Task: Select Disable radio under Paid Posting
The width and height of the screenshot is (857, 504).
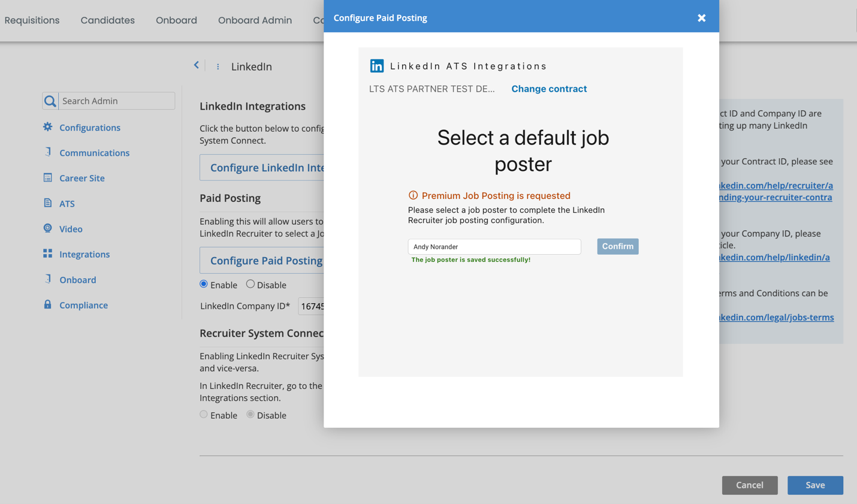Action: pos(251,284)
